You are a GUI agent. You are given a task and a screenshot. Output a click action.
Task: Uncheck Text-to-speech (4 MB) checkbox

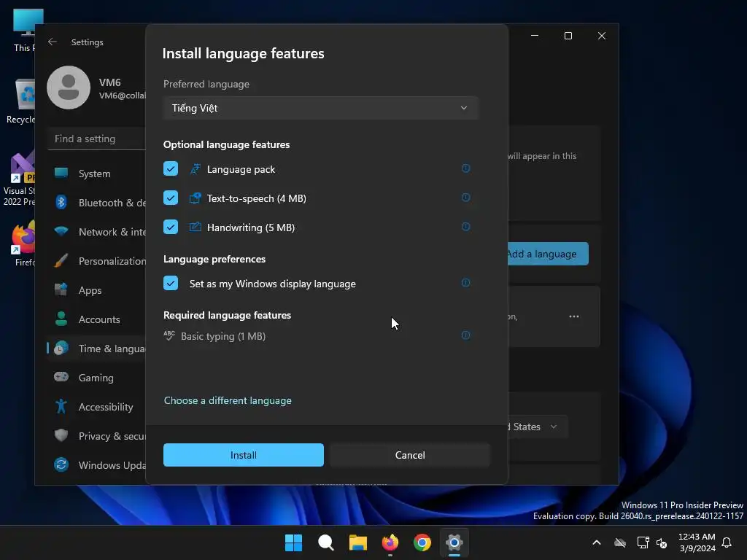(x=171, y=198)
